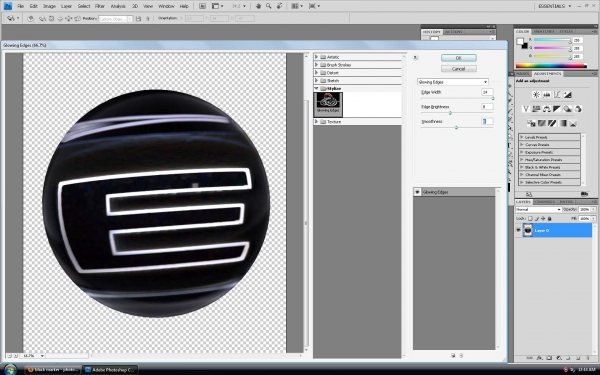
Task: Add a Black & White adjustment
Action: pos(557,109)
